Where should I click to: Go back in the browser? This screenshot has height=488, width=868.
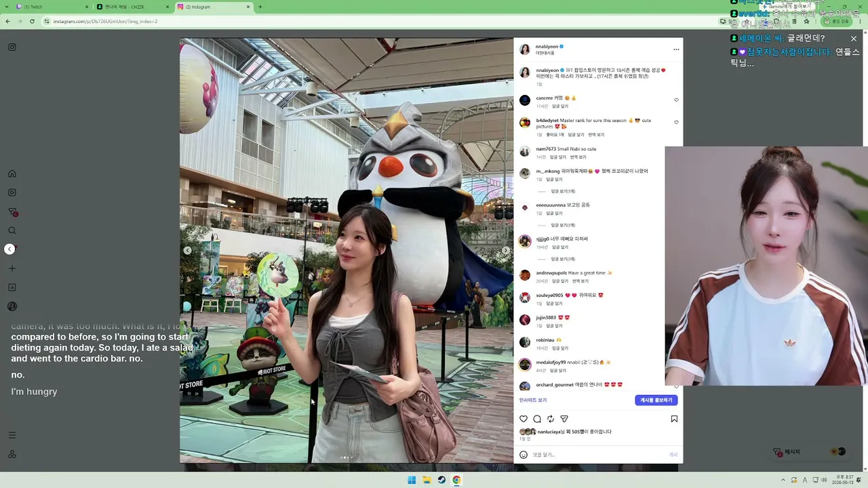click(x=7, y=21)
